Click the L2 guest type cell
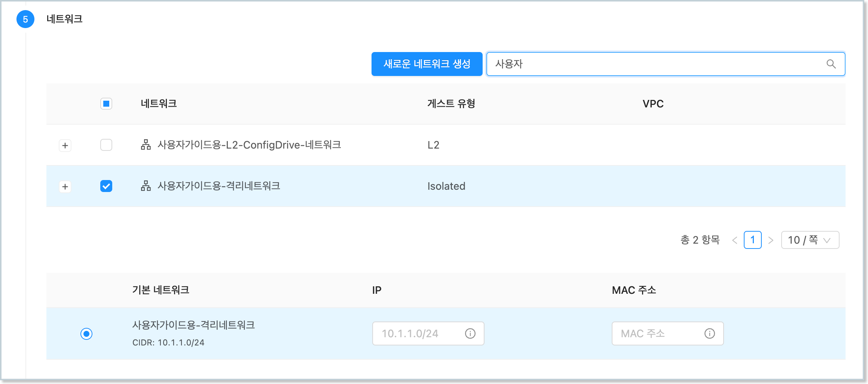Screen dimensions: 868x384 click(x=433, y=145)
